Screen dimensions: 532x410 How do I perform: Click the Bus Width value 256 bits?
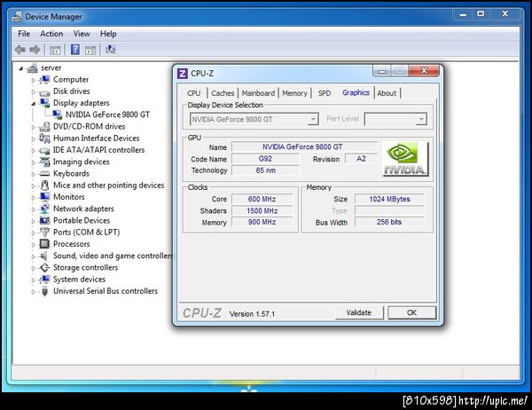[389, 222]
